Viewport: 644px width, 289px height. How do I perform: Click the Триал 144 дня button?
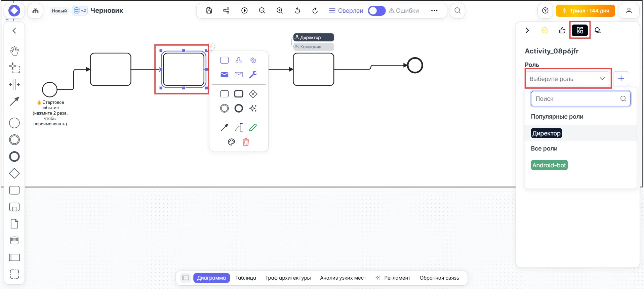pyautogui.click(x=585, y=11)
